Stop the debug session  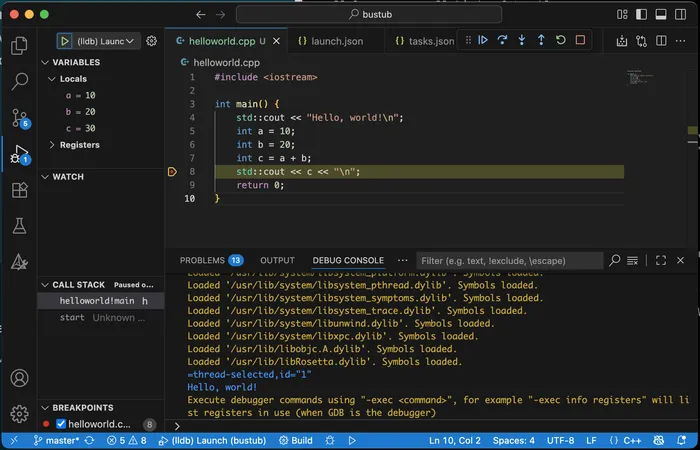click(580, 40)
